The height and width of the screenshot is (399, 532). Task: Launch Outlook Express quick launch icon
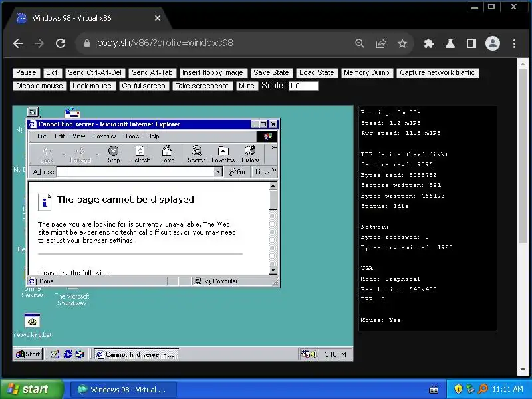coord(80,354)
